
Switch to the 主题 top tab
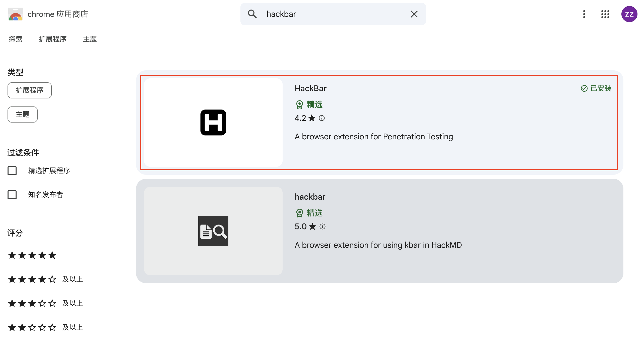[90, 39]
